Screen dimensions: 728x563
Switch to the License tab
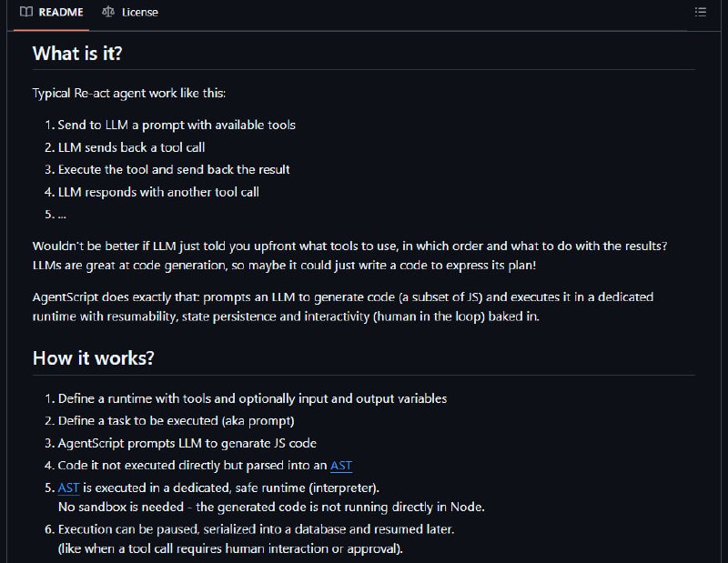130,13
